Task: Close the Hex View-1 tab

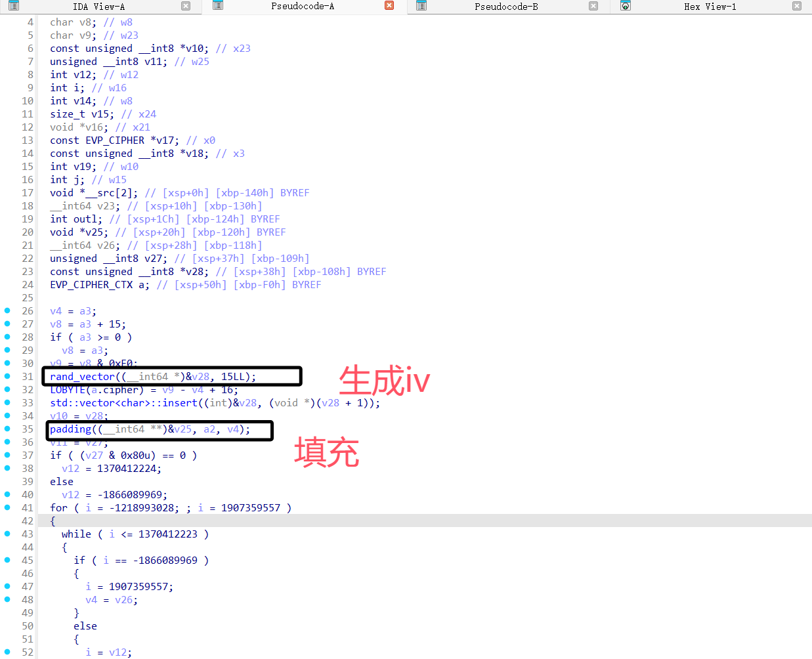Action: click(797, 6)
